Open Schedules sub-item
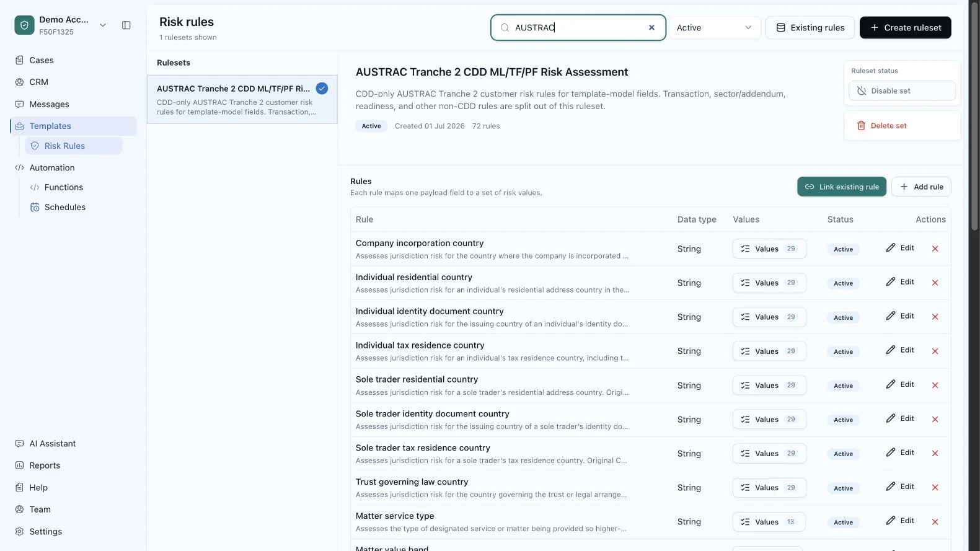This screenshot has height=551, width=980. point(65,207)
